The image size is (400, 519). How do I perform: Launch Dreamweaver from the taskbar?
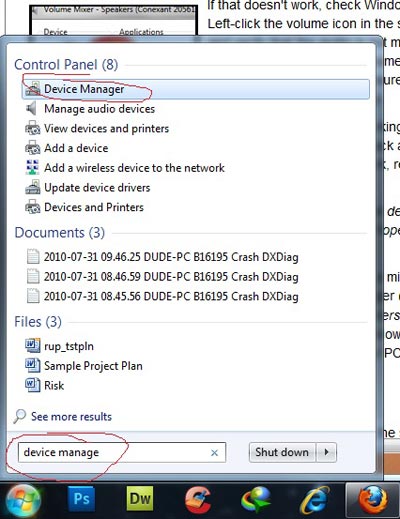140,499
